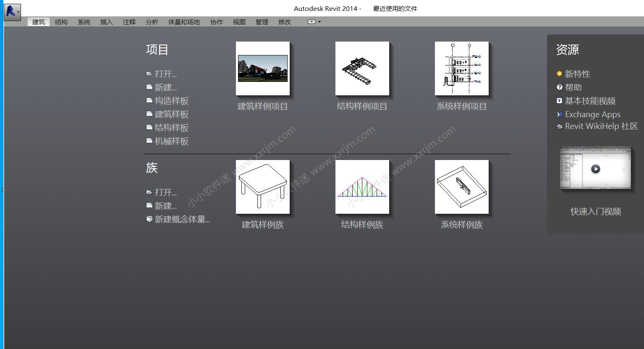Open the 基本技能视频 link
The width and height of the screenshot is (644, 349).
pos(590,101)
